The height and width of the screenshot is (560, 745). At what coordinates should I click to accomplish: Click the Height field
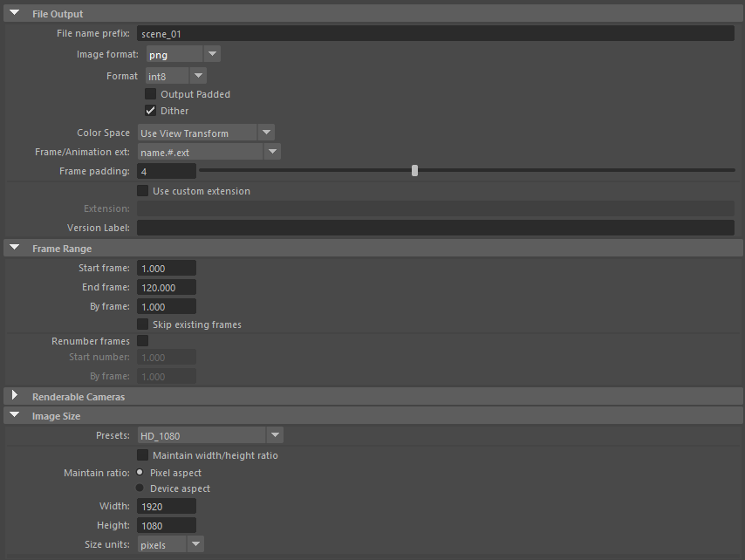167,525
